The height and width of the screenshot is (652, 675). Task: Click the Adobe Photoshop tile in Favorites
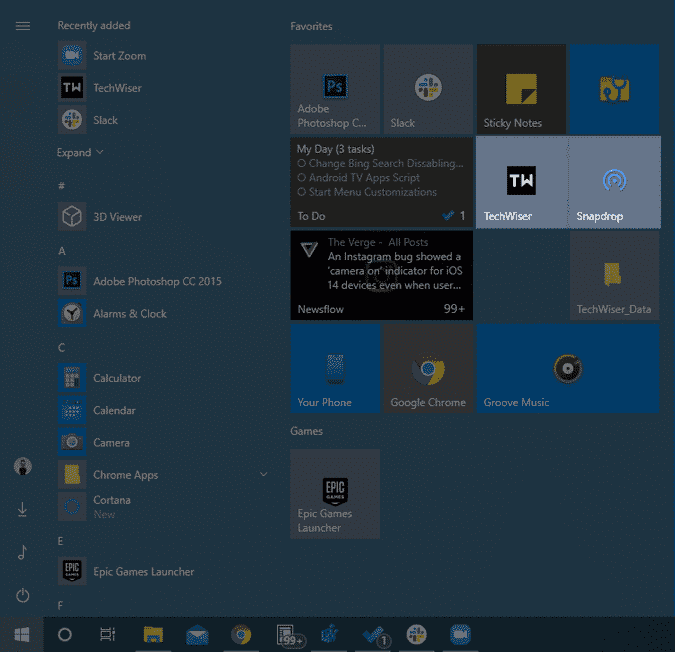click(335, 89)
